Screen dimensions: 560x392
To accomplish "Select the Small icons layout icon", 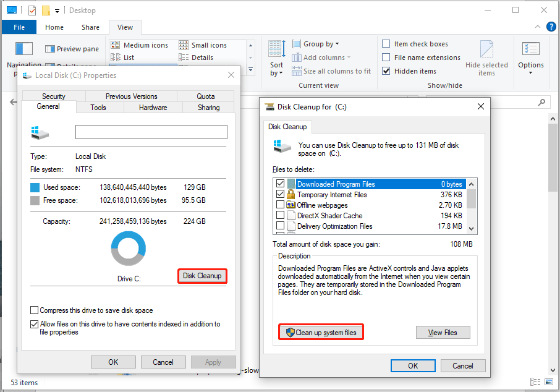I will click(x=183, y=45).
